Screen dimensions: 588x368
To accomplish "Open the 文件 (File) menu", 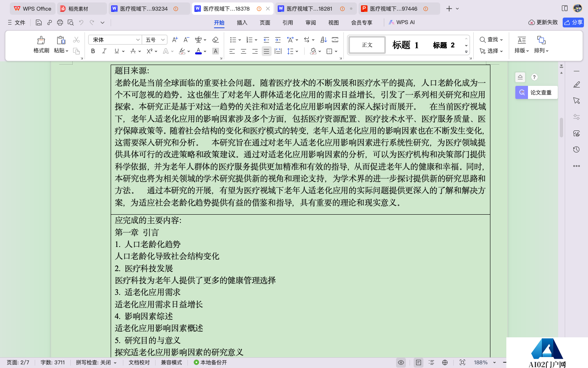I will pyautogui.click(x=16, y=22).
